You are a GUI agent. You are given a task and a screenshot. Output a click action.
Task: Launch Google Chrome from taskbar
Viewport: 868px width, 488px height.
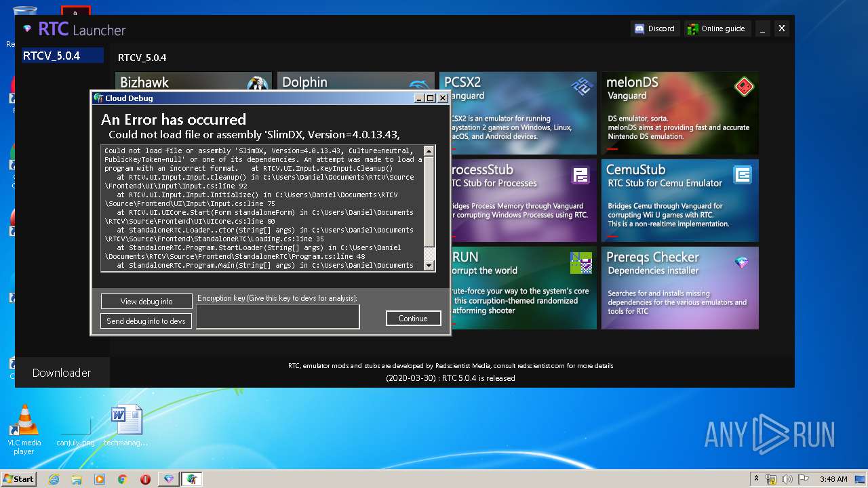(123, 479)
